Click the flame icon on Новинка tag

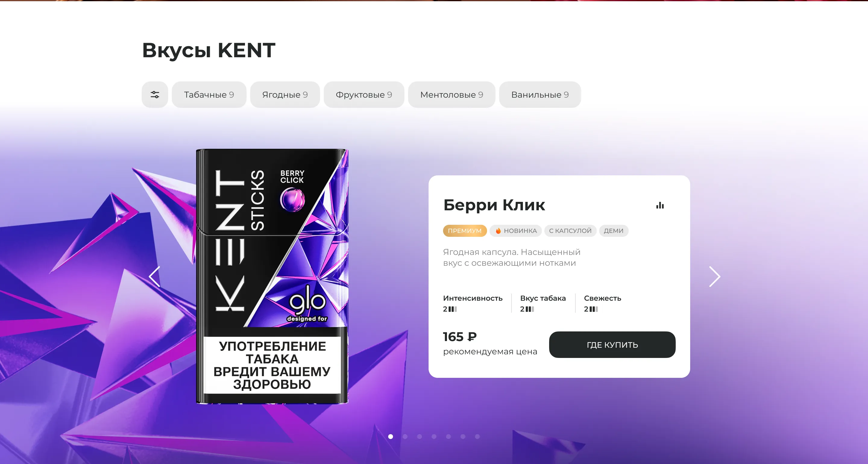tap(498, 231)
